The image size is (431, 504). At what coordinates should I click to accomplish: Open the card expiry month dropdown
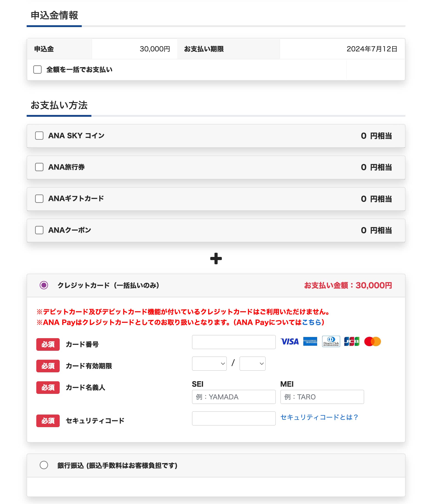pos(209,364)
